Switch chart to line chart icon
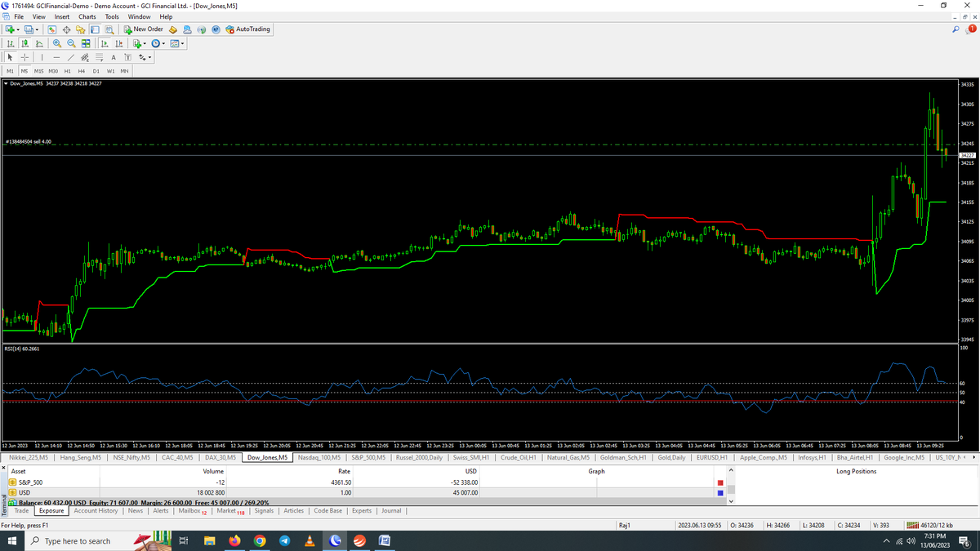The width and height of the screenshot is (980, 551). (39, 43)
